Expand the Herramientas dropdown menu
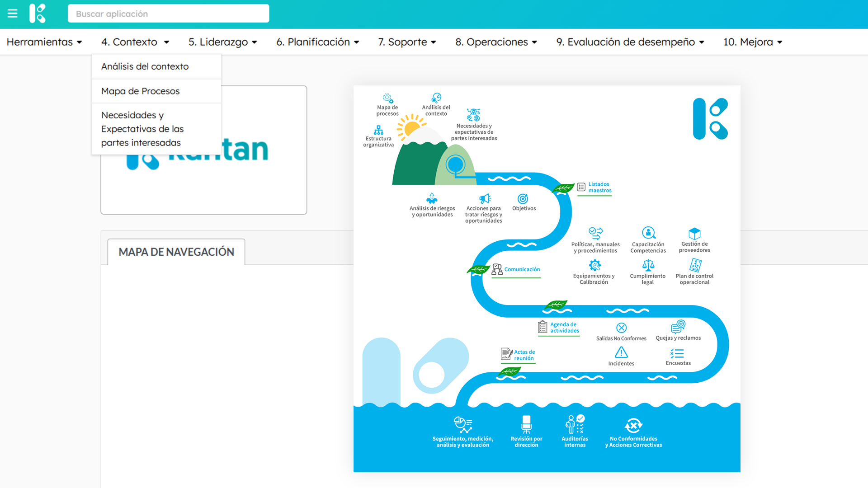 [x=44, y=42]
